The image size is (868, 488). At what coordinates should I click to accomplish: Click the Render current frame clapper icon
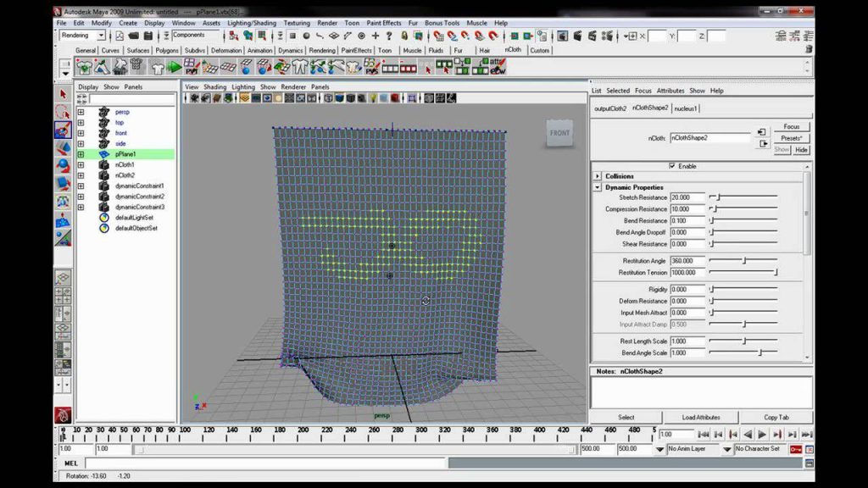tap(577, 36)
